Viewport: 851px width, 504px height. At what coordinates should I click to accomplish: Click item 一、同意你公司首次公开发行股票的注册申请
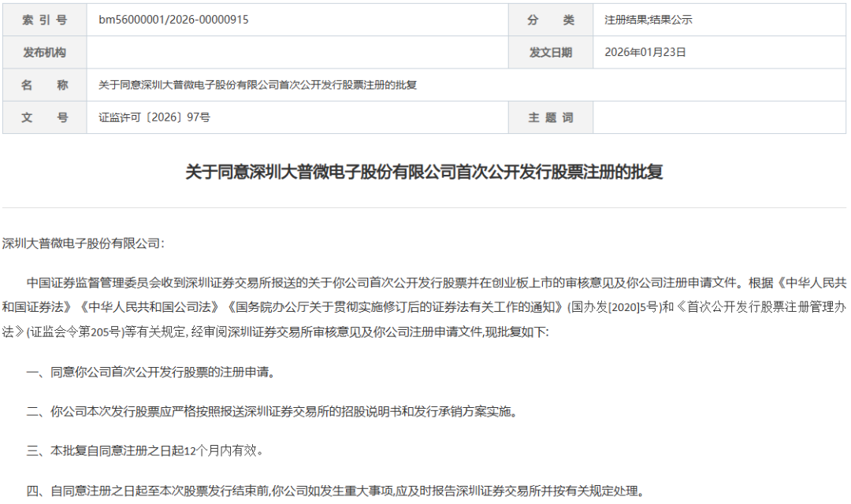coord(151,372)
